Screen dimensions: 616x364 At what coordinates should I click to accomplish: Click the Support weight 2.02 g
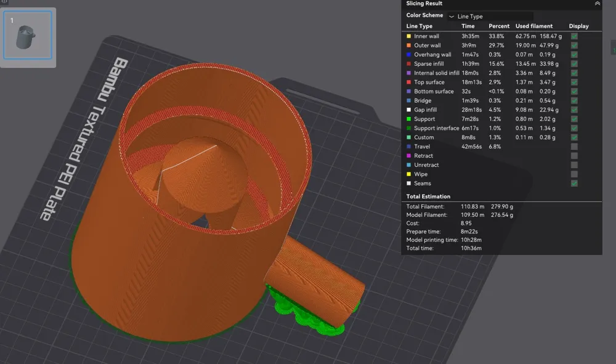point(547,119)
